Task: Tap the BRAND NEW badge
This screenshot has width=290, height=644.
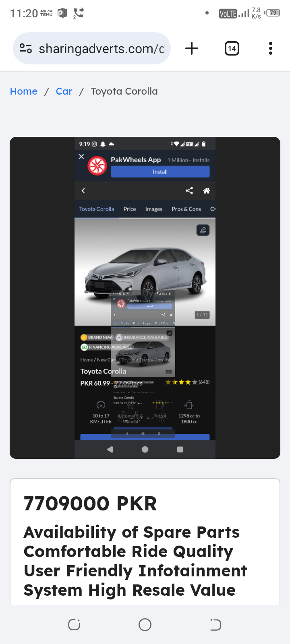Action: tap(96, 337)
